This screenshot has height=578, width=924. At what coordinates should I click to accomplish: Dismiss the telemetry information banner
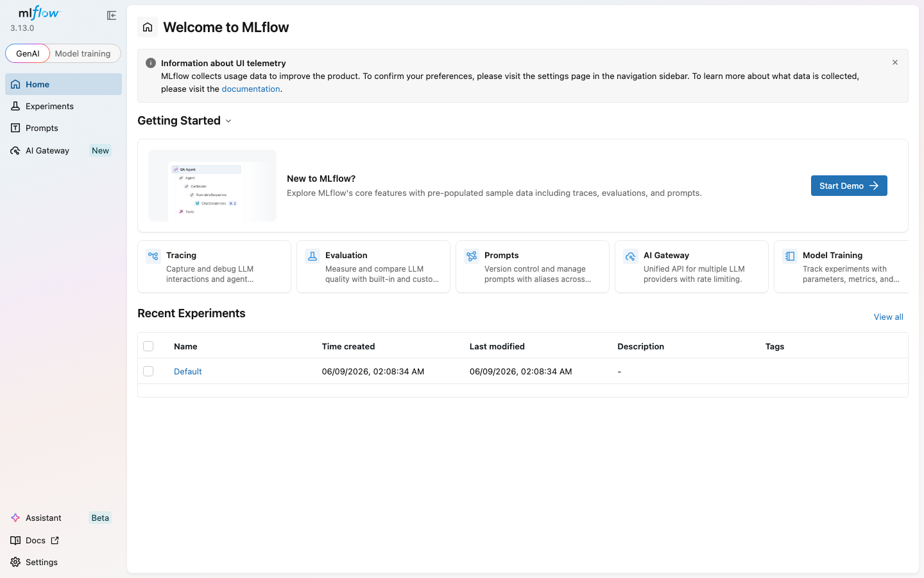(895, 62)
